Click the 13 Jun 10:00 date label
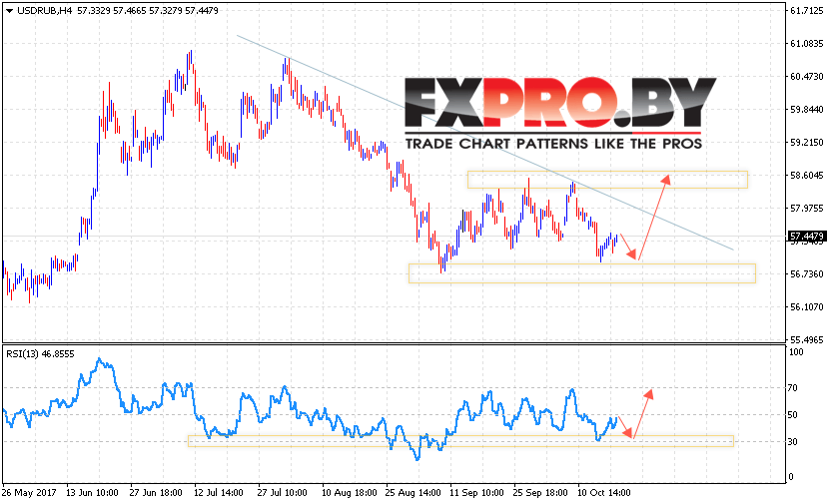 pyautogui.click(x=92, y=492)
